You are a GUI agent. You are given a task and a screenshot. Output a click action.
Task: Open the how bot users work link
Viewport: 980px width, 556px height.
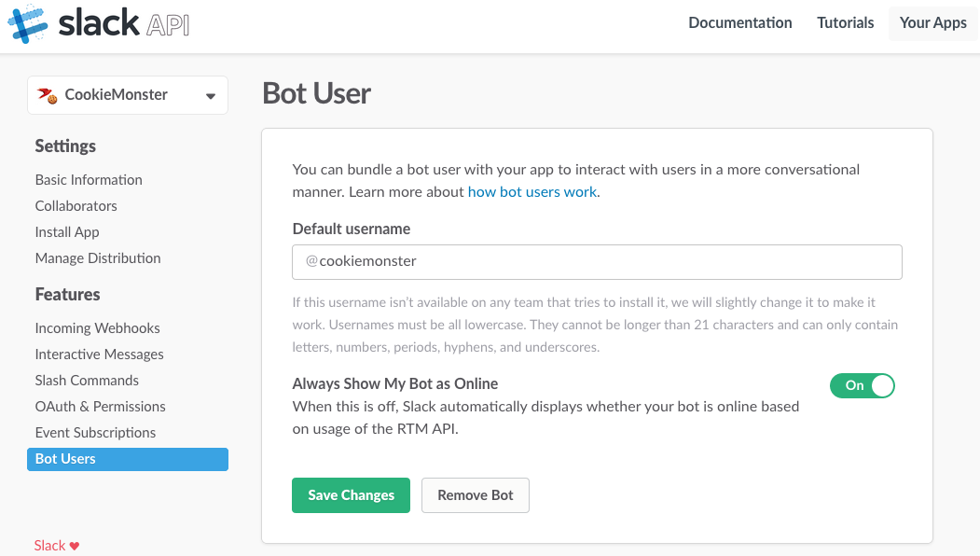(x=531, y=192)
